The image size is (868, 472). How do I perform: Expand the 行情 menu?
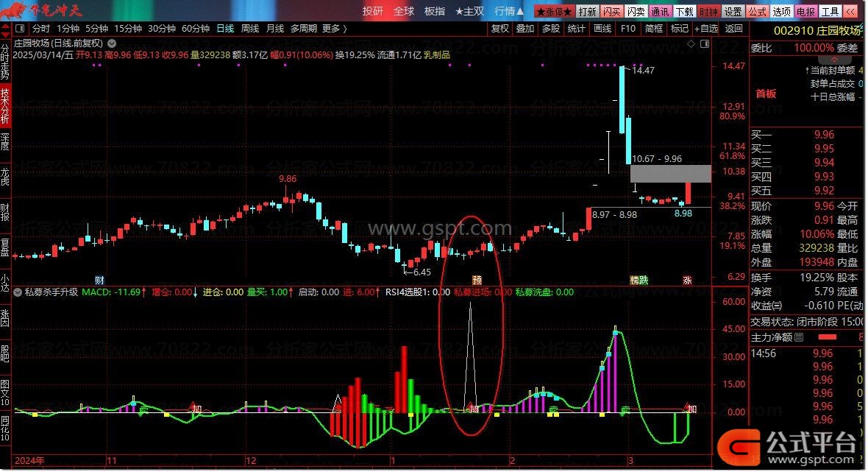[x=509, y=11]
